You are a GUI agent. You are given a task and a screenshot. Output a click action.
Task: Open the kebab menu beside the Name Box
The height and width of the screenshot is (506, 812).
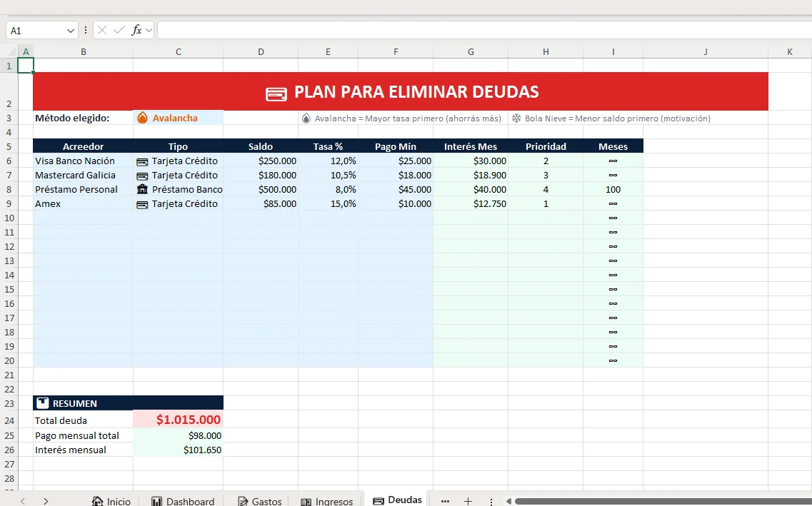pyautogui.click(x=86, y=30)
